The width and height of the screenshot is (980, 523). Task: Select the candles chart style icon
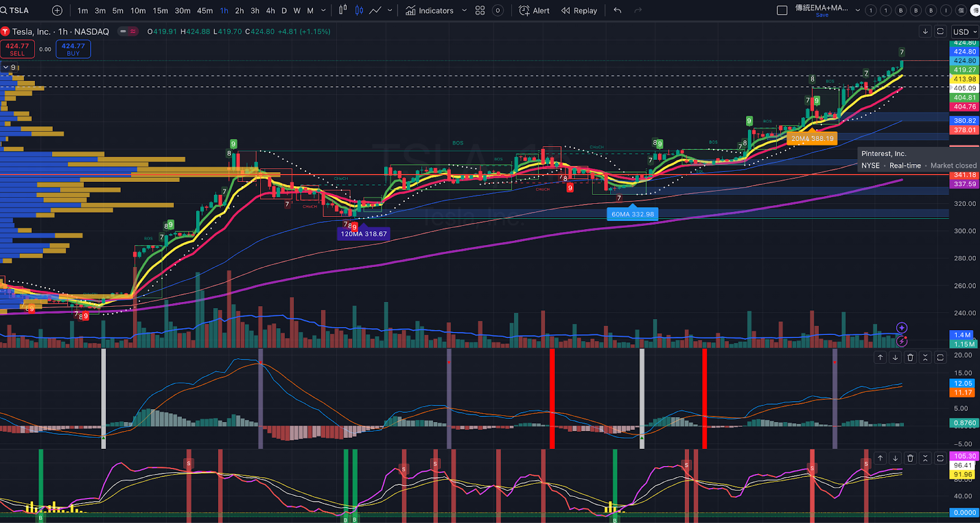coord(359,10)
